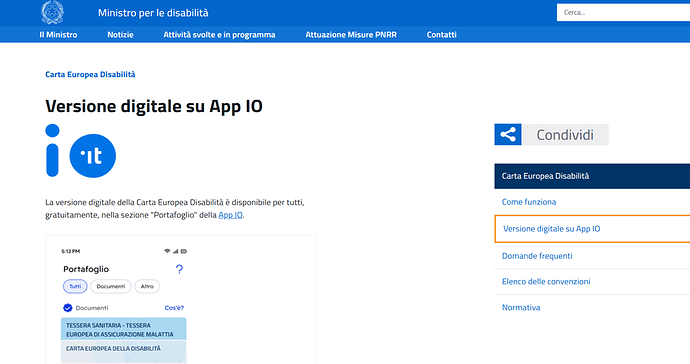Open Attività svolte e in programma
Image resolution: width=690 pixels, height=364 pixels.
tap(219, 35)
